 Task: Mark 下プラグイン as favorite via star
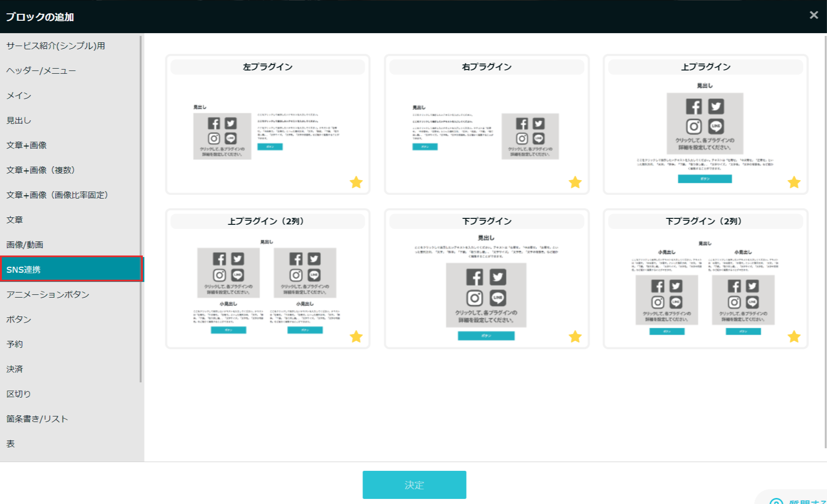(x=575, y=337)
